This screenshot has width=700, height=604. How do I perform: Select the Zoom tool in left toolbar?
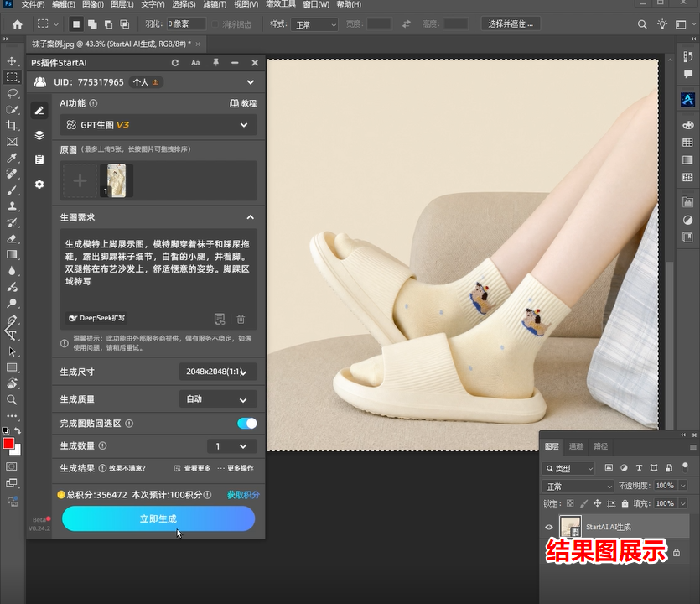click(x=12, y=400)
